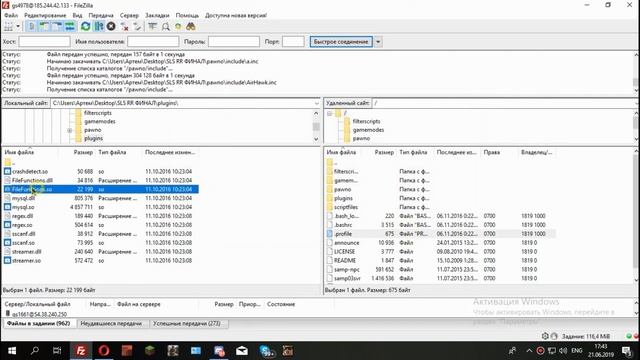Select the remote plugins folder row
This screenshot has width=640, height=360.
441,198
